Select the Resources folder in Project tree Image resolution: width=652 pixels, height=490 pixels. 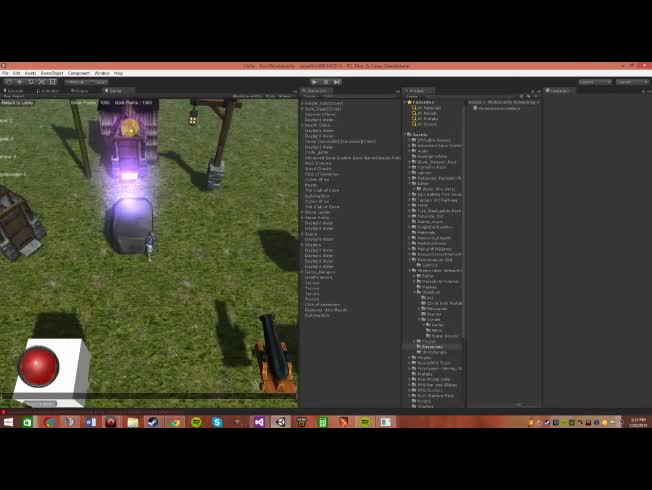(x=430, y=346)
